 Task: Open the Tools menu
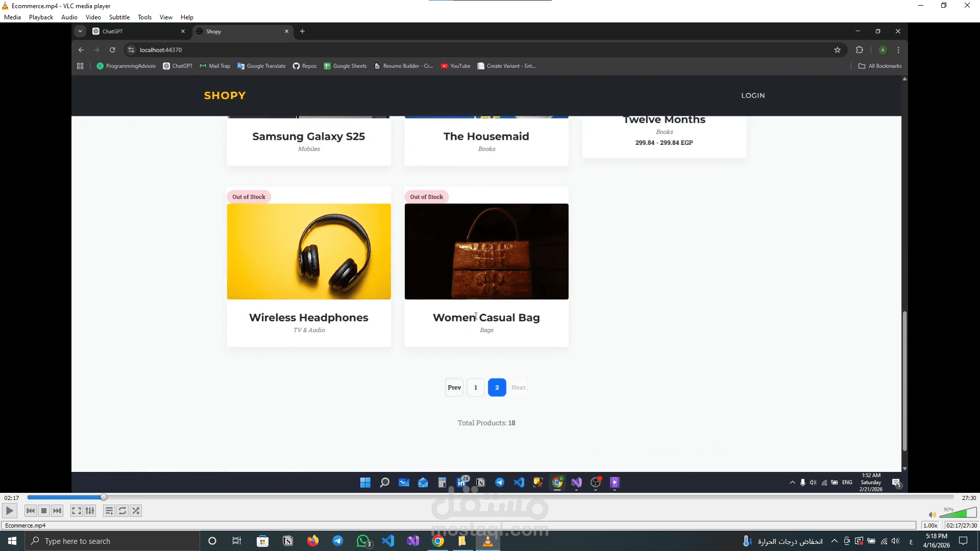[144, 17]
